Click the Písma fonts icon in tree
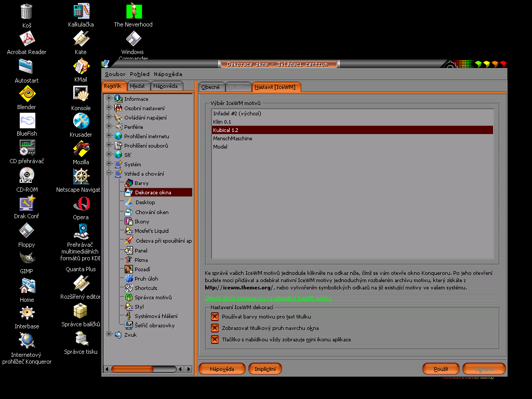This screenshot has height=399, width=532. tap(129, 260)
